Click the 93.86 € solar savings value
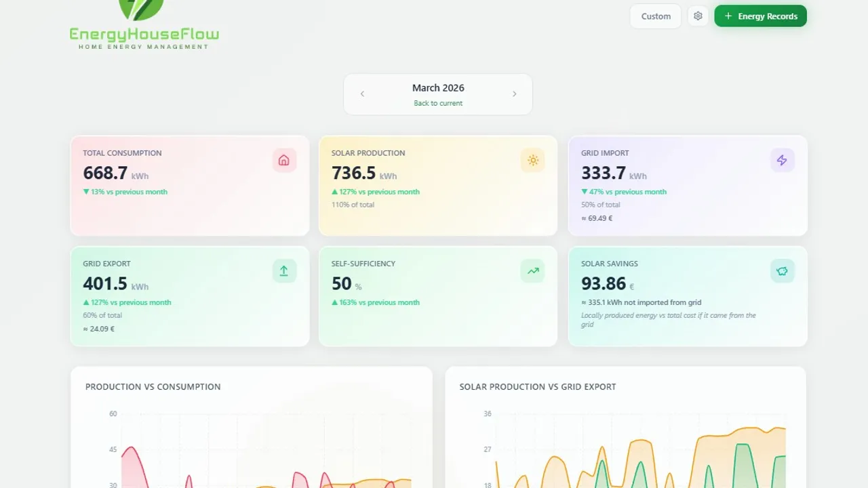Image resolution: width=868 pixels, height=488 pixels. [608, 284]
